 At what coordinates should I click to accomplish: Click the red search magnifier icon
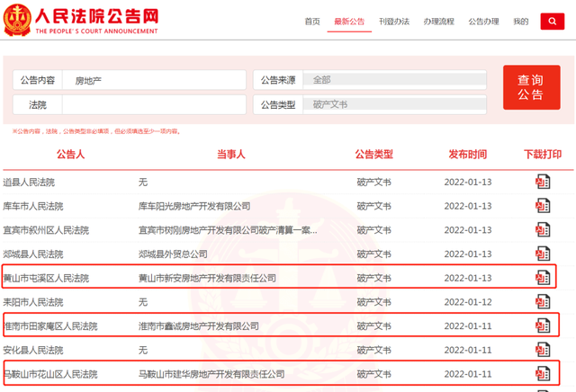click(552, 22)
